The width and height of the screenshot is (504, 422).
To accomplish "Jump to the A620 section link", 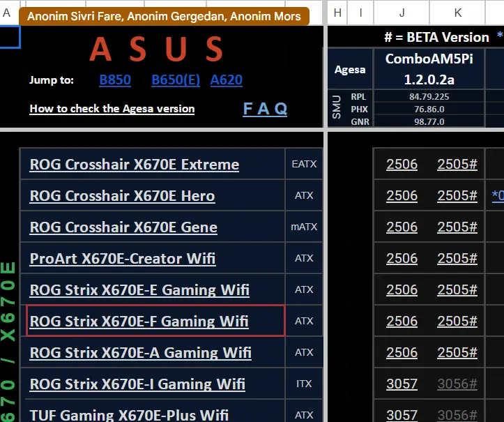I will (227, 80).
